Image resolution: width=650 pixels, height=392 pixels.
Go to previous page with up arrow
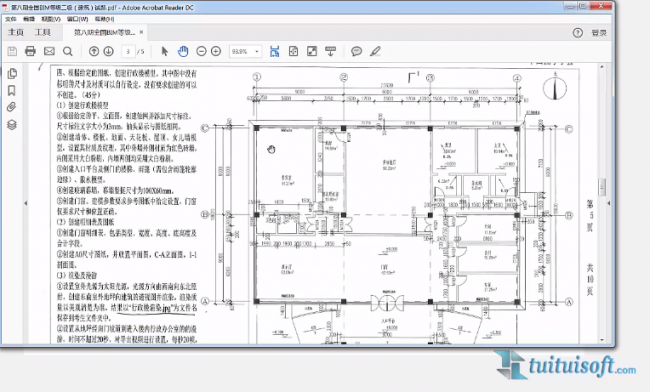coord(94,51)
